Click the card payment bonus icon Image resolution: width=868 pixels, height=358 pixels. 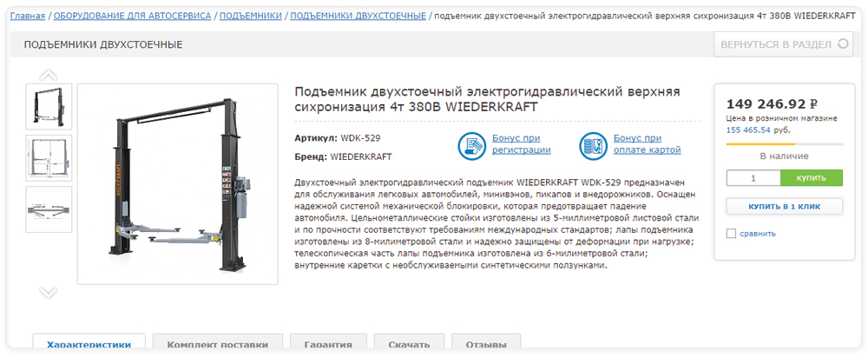click(x=593, y=144)
